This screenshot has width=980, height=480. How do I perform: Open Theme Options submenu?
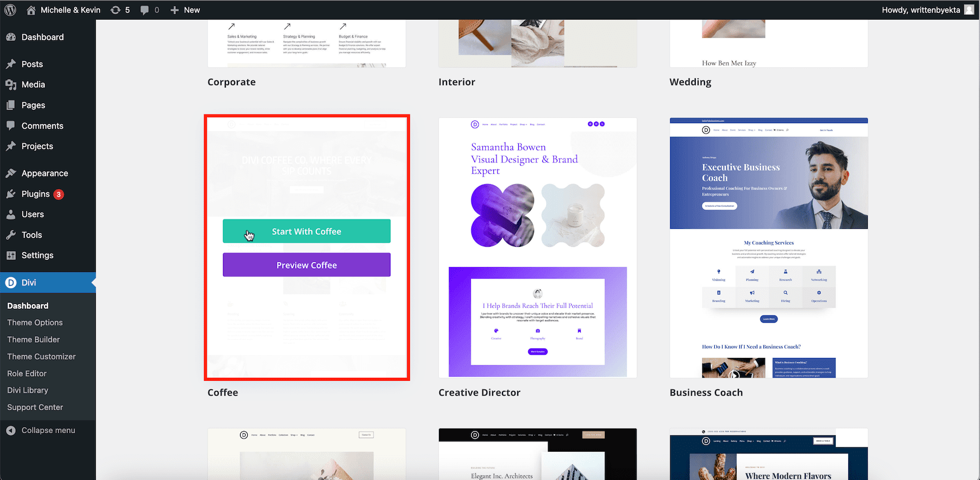(35, 323)
